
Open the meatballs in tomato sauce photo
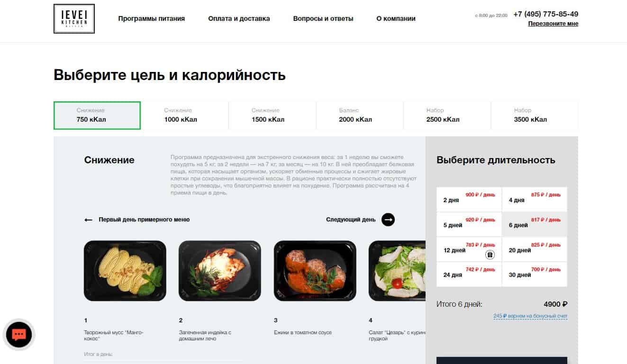(315, 271)
